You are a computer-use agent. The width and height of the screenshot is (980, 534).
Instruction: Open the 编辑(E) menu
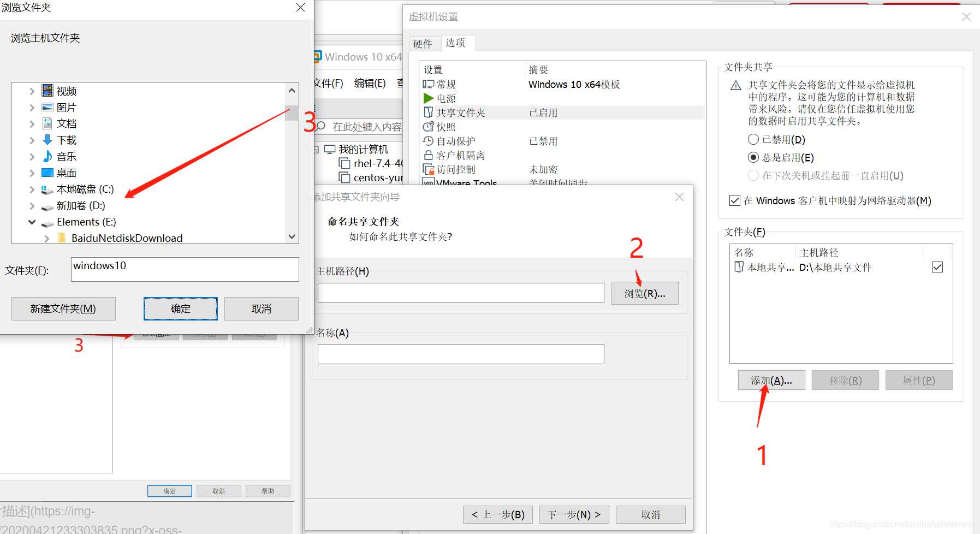(370, 83)
